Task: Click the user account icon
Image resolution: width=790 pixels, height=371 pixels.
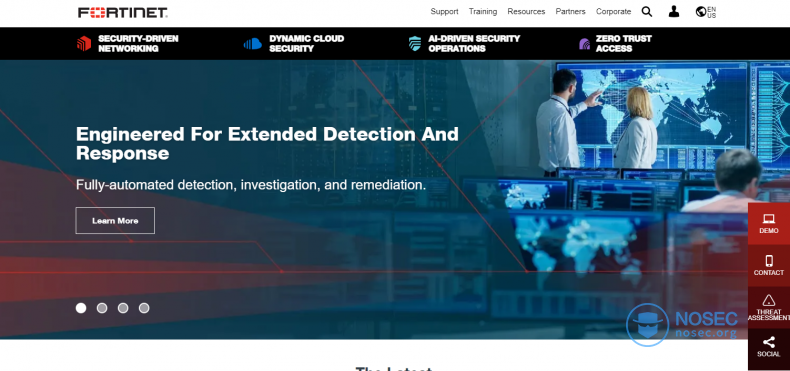Action: point(674,12)
